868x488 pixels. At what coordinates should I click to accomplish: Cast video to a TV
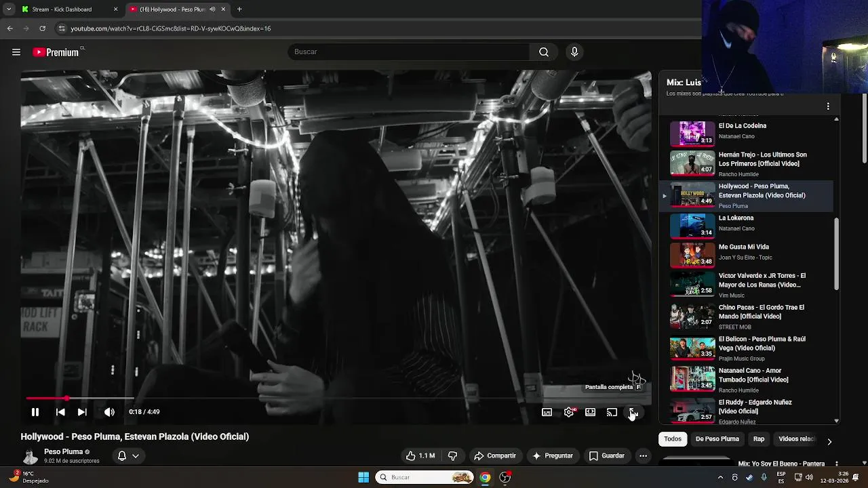click(612, 412)
